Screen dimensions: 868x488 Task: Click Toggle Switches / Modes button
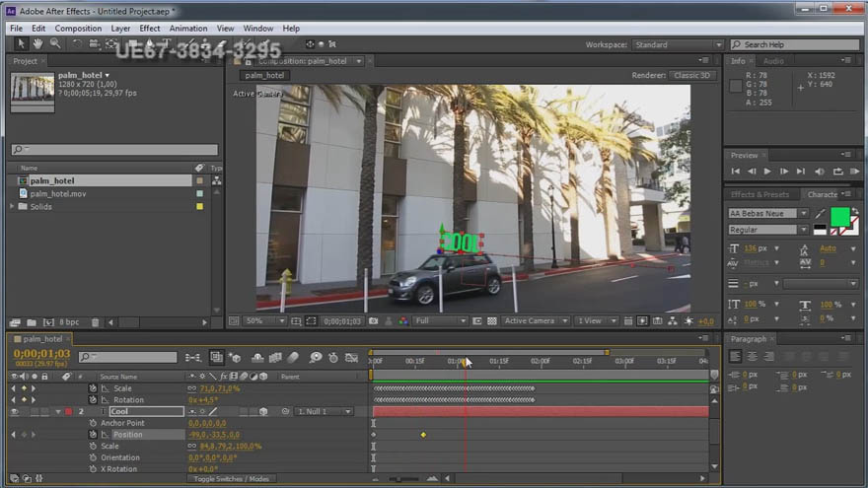click(232, 479)
